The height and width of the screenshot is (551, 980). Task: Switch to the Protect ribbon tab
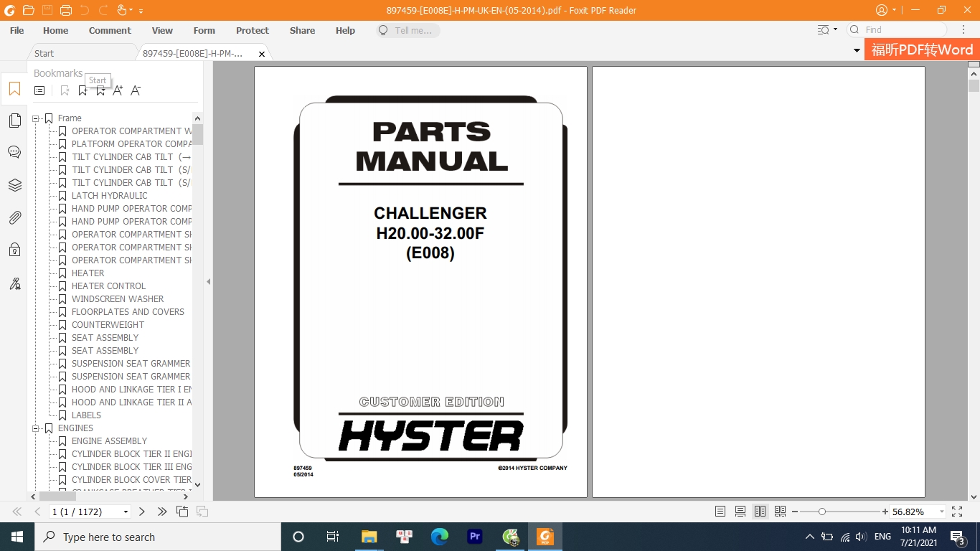click(x=253, y=30)
